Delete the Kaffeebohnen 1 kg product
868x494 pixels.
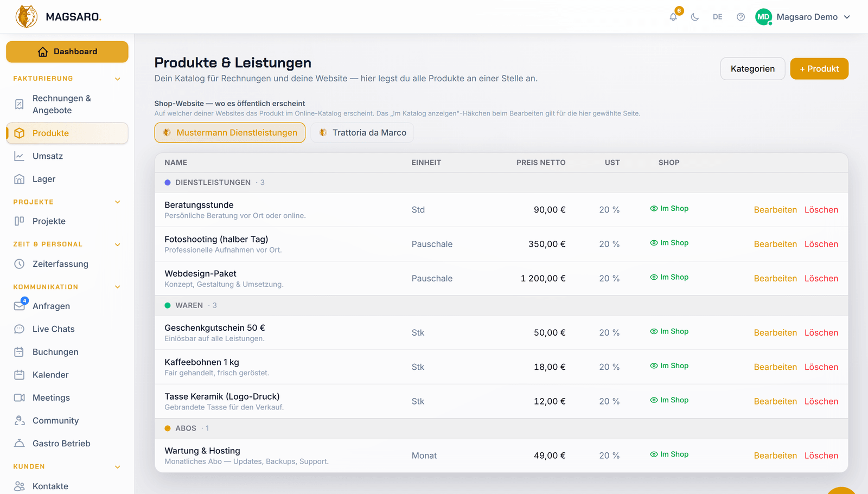coord(821,367)
